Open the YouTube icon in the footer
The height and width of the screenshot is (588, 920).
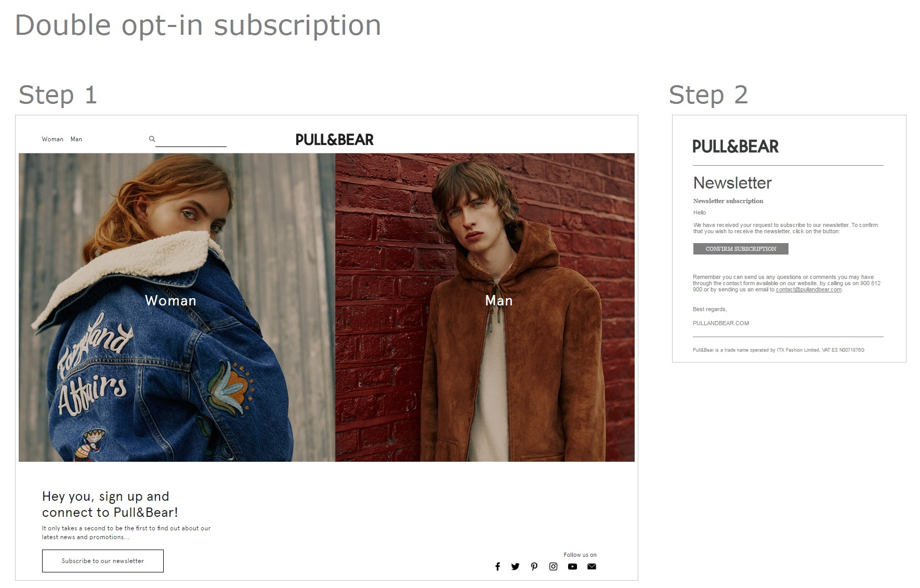[x=572, y=566]
